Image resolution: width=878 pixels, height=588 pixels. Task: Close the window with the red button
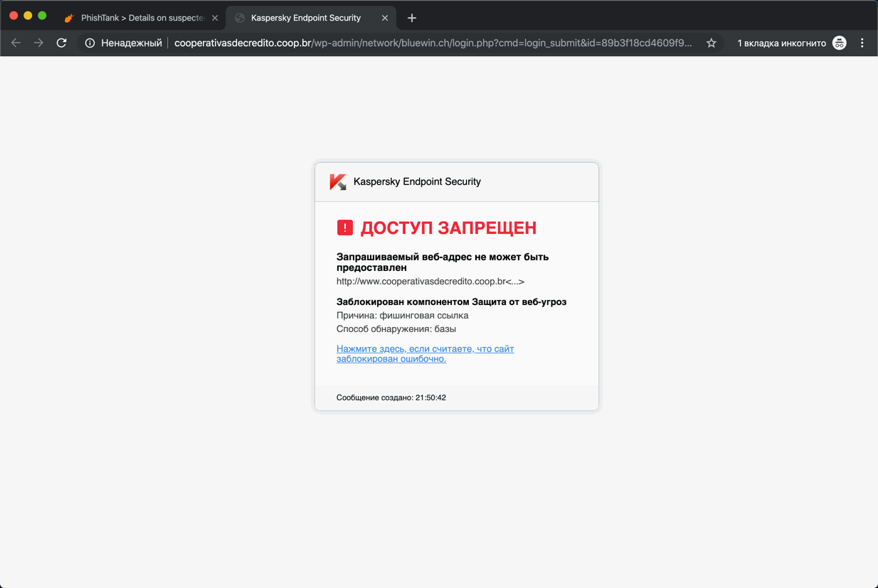click(14, 15)
